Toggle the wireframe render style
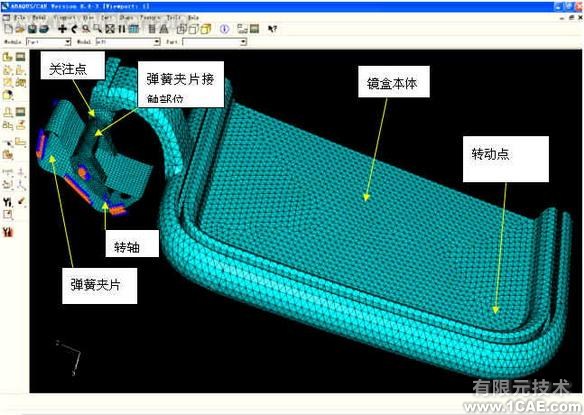584x415 pixels. pyautogui.click(x=181, y=29)
